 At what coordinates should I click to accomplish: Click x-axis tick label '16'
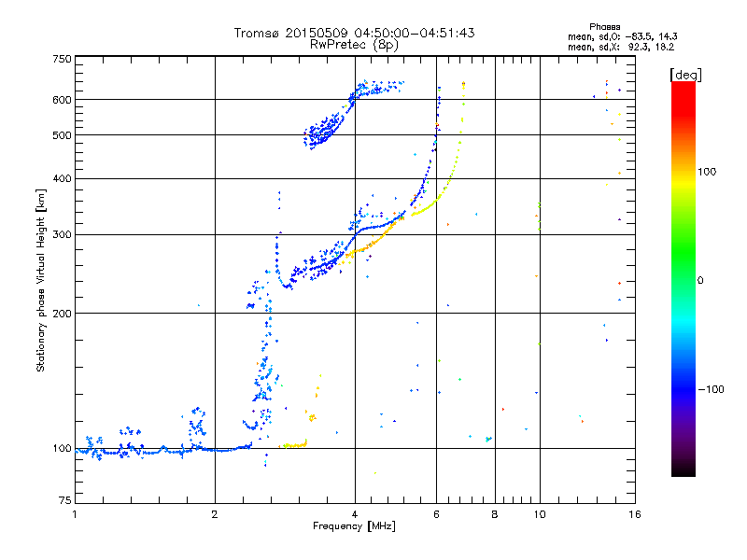pos(635,514)
